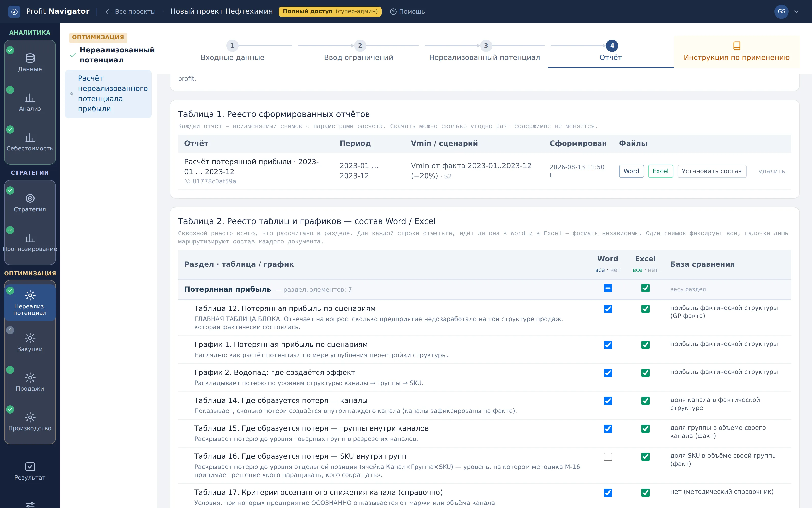Open the Закупки gear icon

30,338
